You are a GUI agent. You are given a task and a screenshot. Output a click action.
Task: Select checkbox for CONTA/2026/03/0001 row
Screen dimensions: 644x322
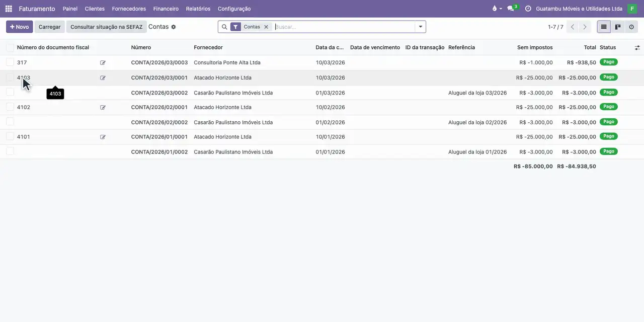coord(10,77)
